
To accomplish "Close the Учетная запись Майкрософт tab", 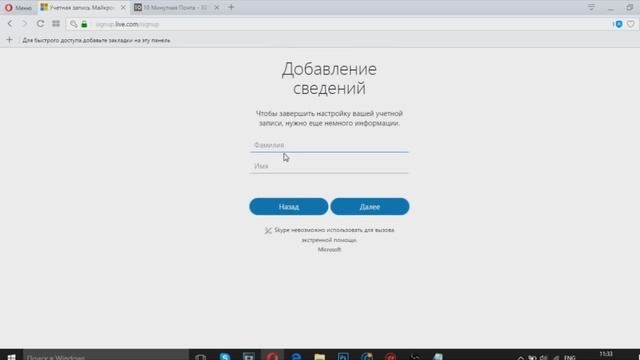I will coord(123,7).
